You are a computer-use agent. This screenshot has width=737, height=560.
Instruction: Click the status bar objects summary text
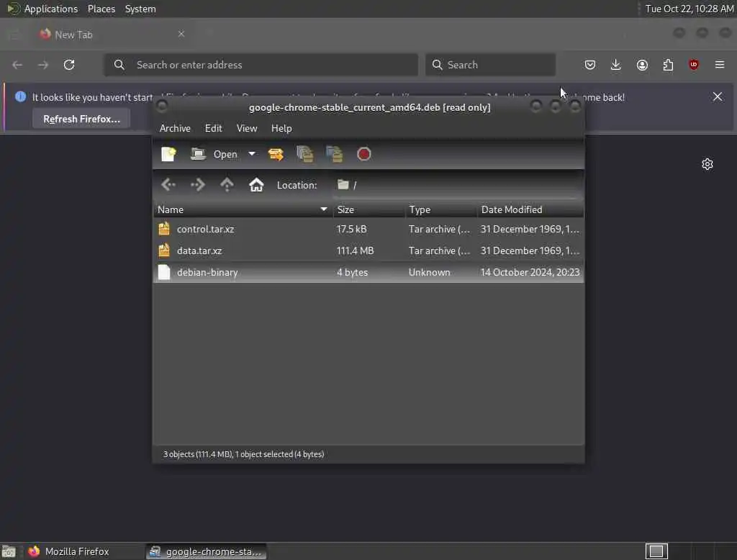click(243, 454)
